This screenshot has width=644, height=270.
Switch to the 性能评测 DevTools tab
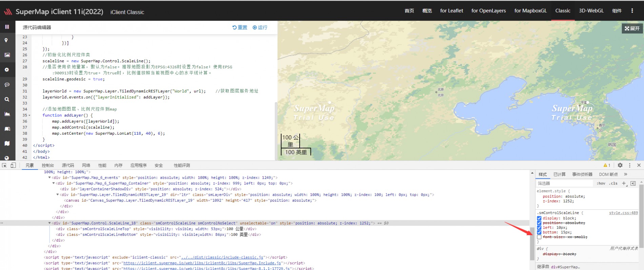[x=182, y=165]
